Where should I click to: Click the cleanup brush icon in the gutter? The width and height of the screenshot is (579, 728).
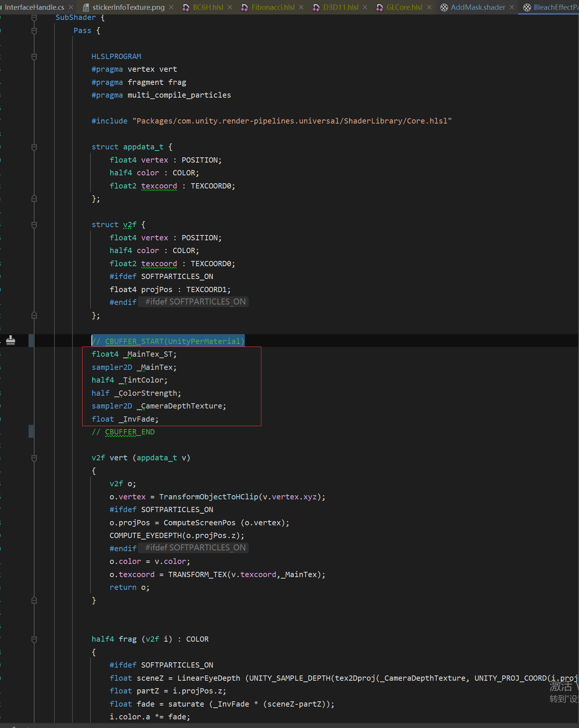pyautogui.click(x=11, y=341)
